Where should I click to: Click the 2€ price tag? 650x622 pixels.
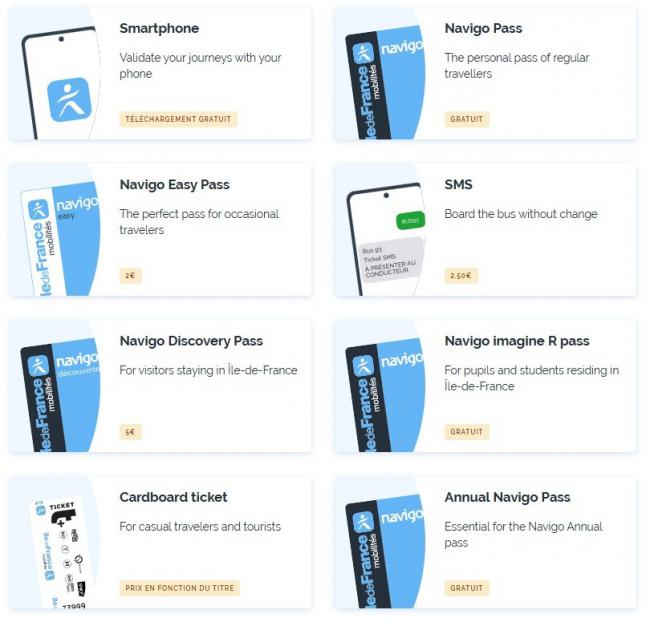[131, 275]
